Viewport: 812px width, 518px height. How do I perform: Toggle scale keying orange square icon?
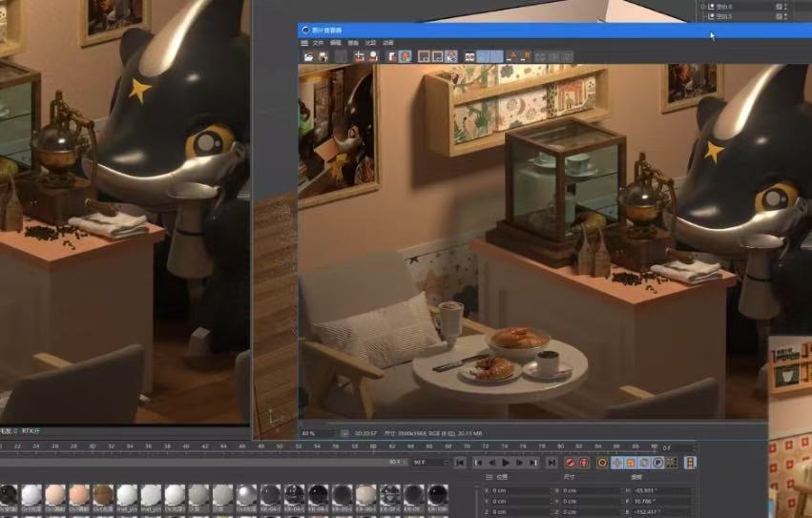631,463
